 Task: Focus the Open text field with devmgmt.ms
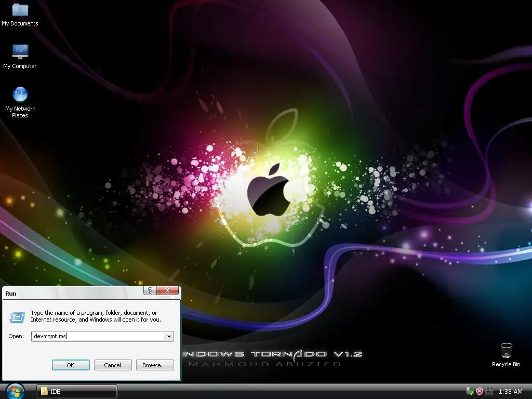point(98,336)
